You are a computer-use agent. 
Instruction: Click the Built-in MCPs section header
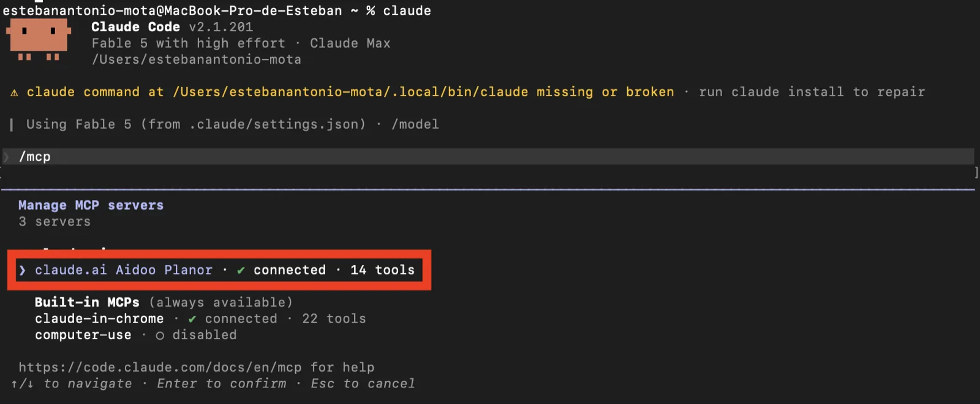[x=87, y=302]
